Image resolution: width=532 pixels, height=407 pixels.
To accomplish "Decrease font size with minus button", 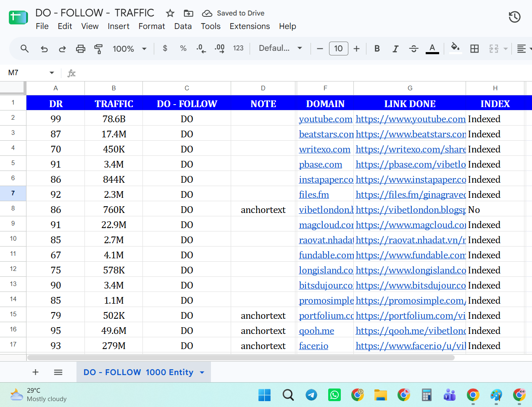I will pos(320,49).
